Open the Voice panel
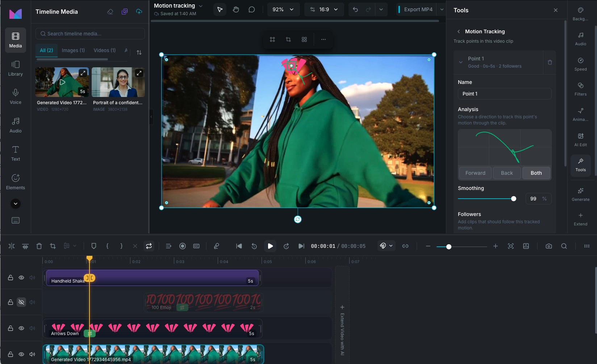597x364 pixels. coord(15,96)
